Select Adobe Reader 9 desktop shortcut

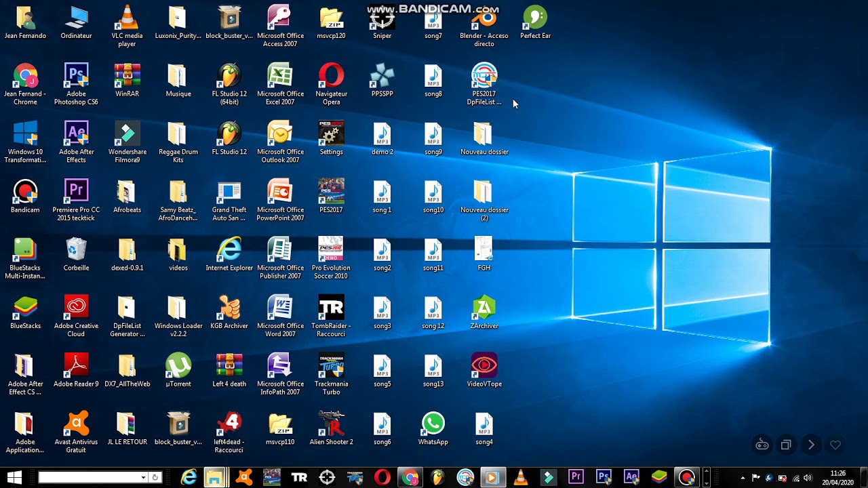[x=76, y=370]
